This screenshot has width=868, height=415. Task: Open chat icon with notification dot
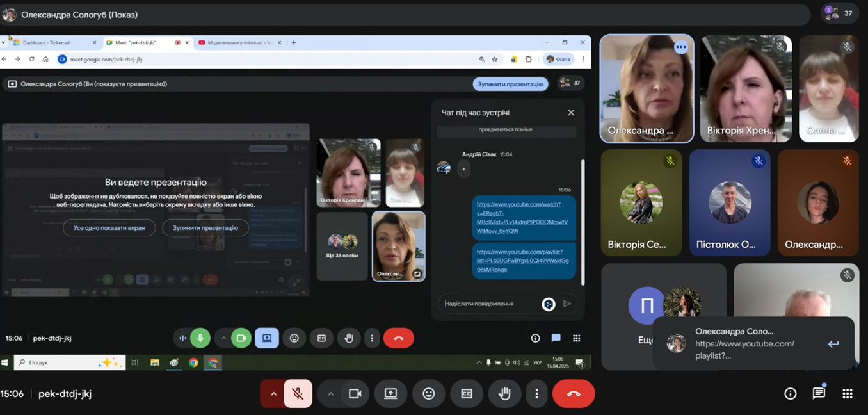[819, 394]
